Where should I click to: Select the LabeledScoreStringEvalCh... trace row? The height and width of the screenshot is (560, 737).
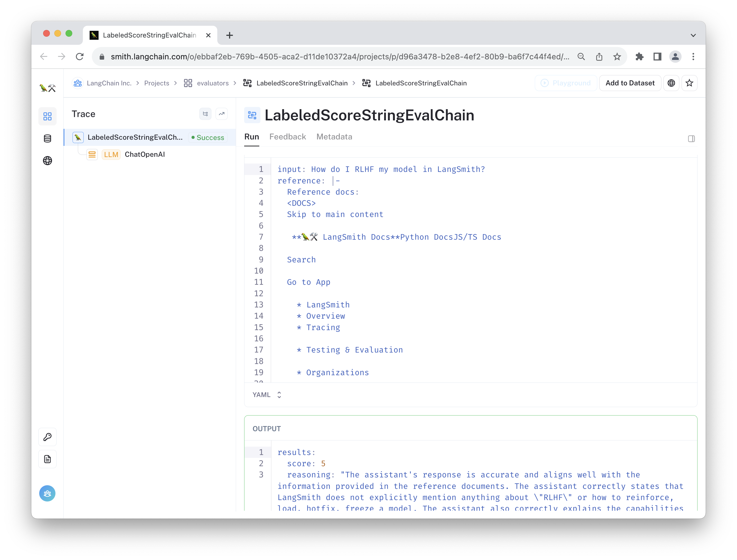[x=150, y=137]
